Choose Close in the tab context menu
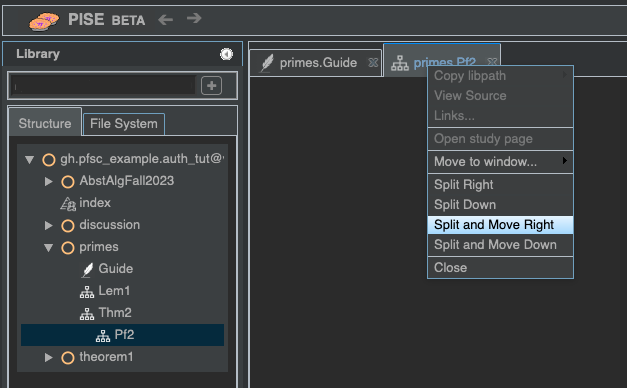The height and width of the screenshot is (388, 627). pyautogui.click(x=500, y=268)
